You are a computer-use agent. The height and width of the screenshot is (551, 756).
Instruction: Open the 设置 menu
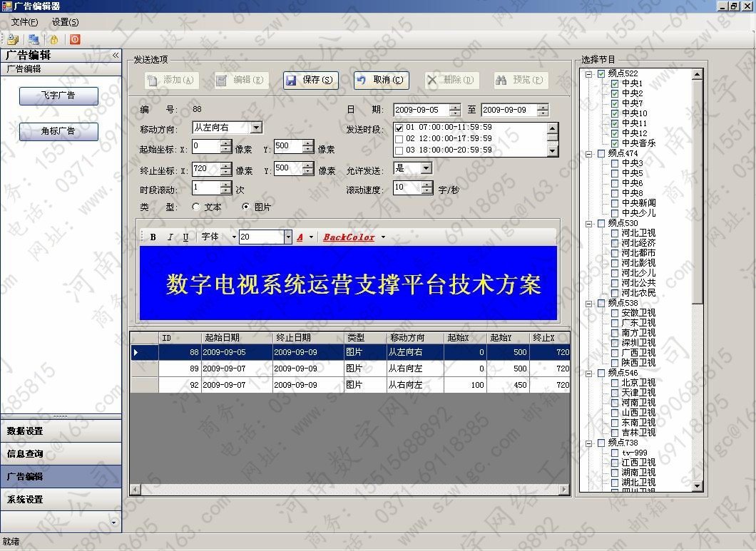(65, 22)
